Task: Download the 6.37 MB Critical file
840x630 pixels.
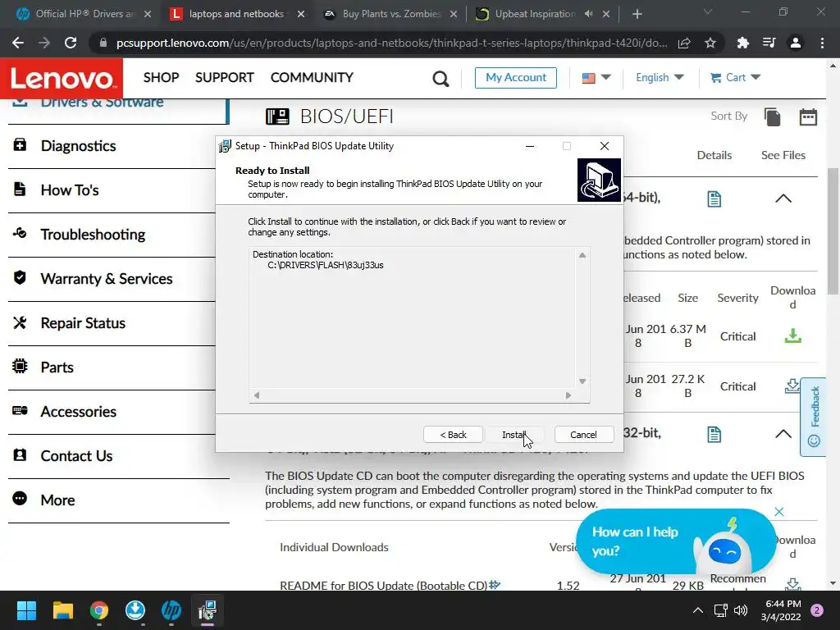Action: coord(793,336)
